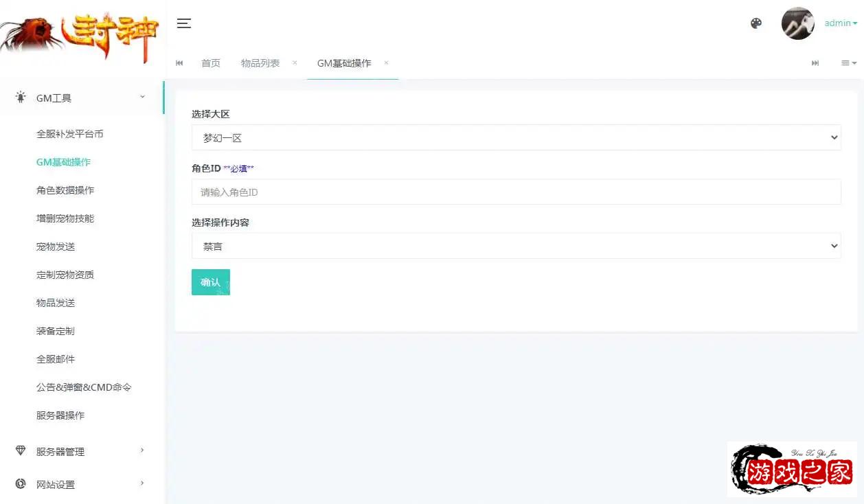Open the admin user dropdown
The height and width of the screenshot is (504, 864).
841,23
